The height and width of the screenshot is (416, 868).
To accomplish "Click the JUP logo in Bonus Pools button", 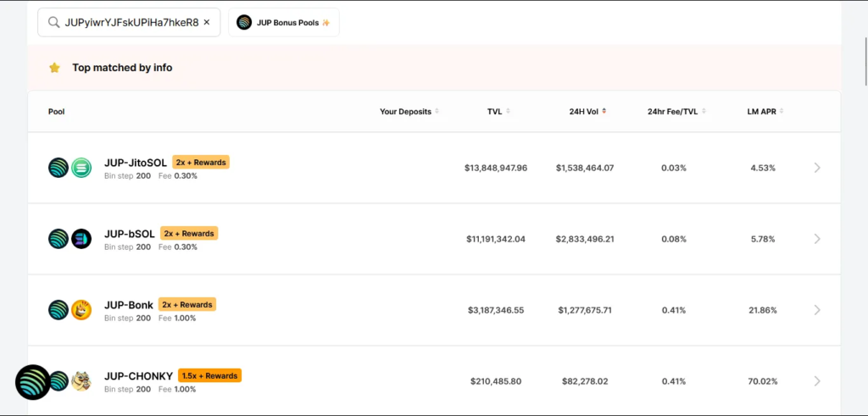I will pyautogui.click(x=244, y=22).
